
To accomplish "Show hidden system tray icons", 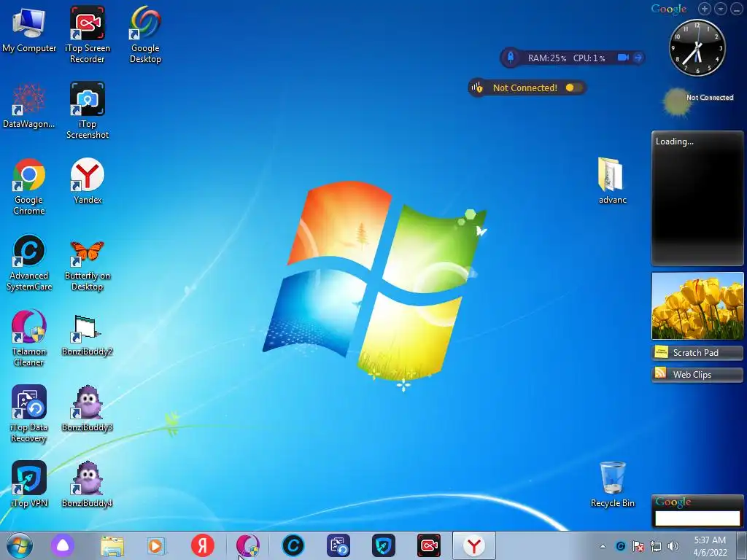I will pos(603,546).
